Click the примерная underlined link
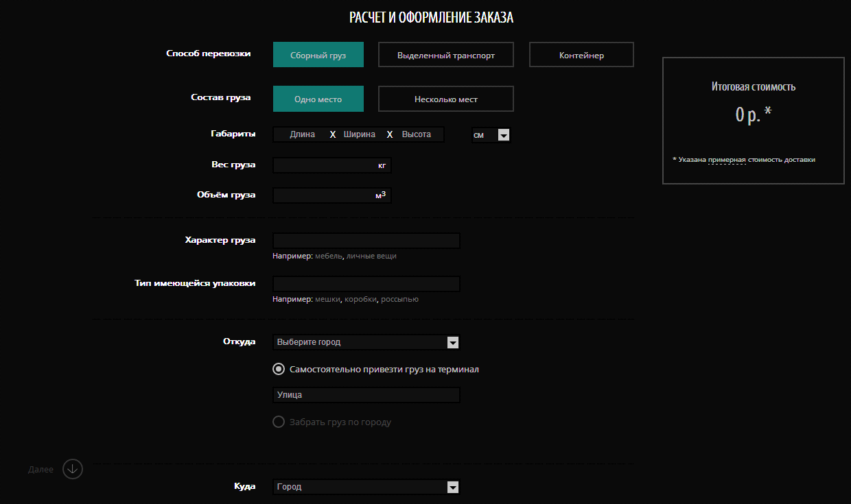 coord(727,160)
